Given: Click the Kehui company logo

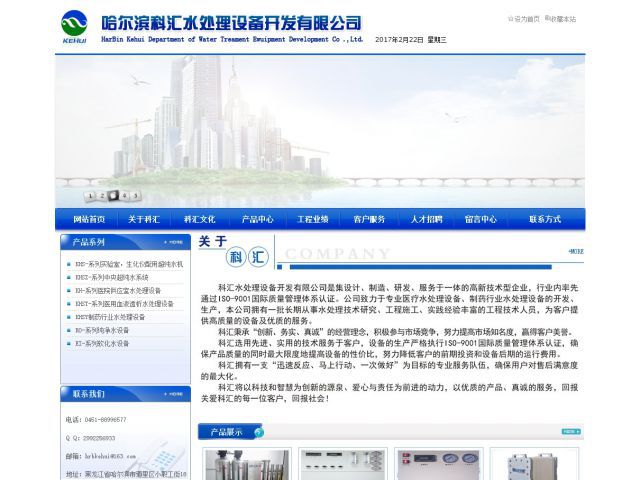Looking at the screenshot, I should point(74,26).
